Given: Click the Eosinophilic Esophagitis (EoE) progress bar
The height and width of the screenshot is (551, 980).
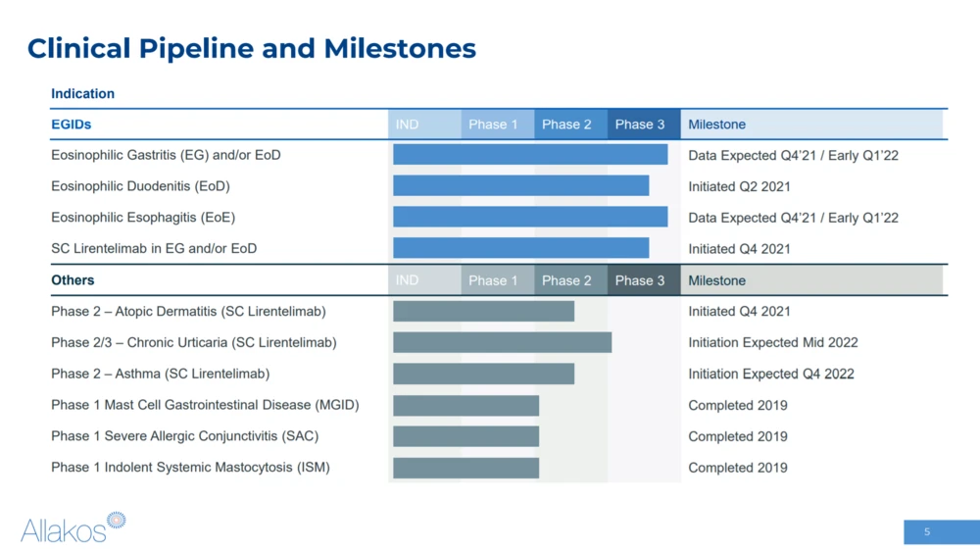Looking at the screenshot, I should (529, 217).
